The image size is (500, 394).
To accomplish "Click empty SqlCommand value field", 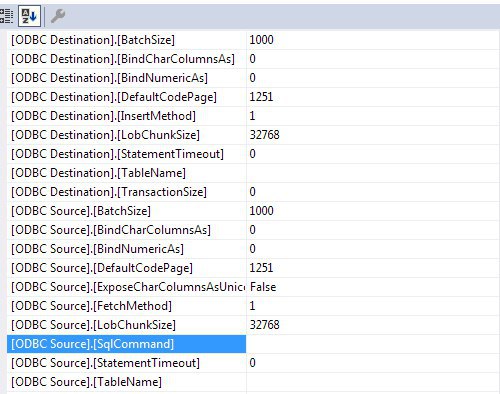I will tap(373, 344).
